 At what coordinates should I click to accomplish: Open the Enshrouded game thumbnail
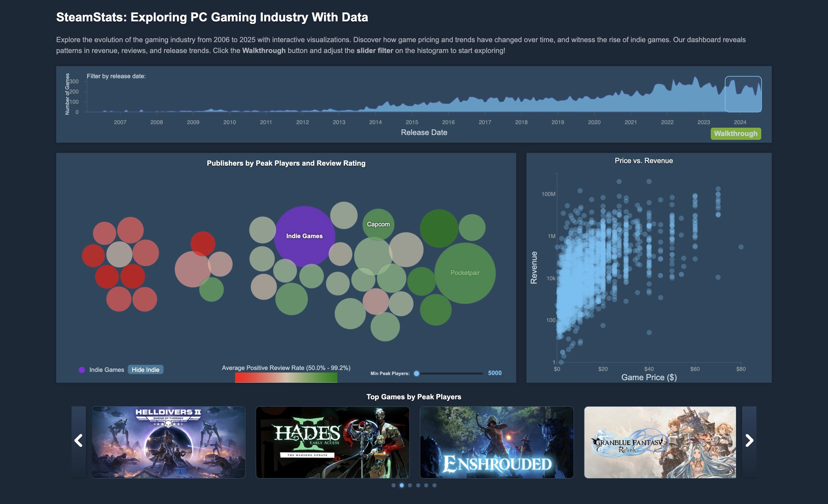pyautogui.click(x=496, y=442)
